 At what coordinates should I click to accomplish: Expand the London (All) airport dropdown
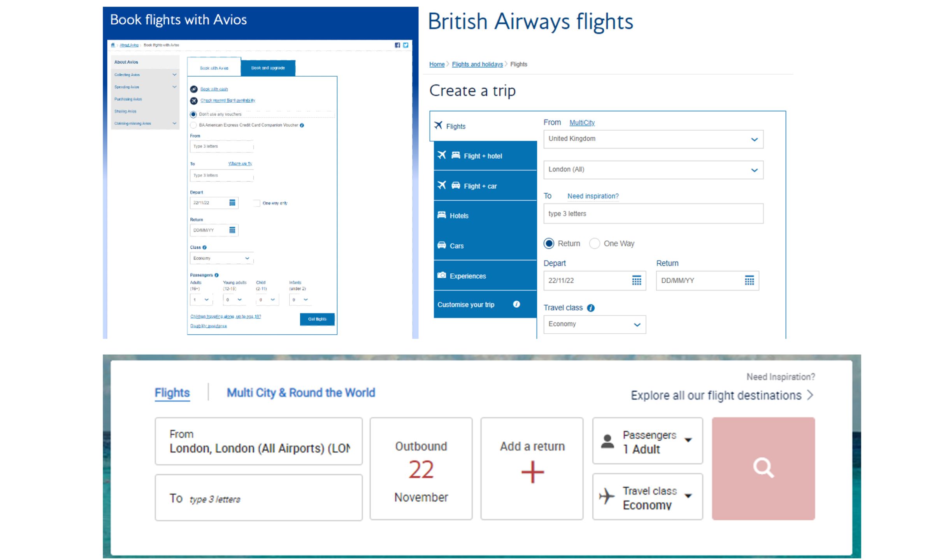pyautogui.click(x=653, y=170)
